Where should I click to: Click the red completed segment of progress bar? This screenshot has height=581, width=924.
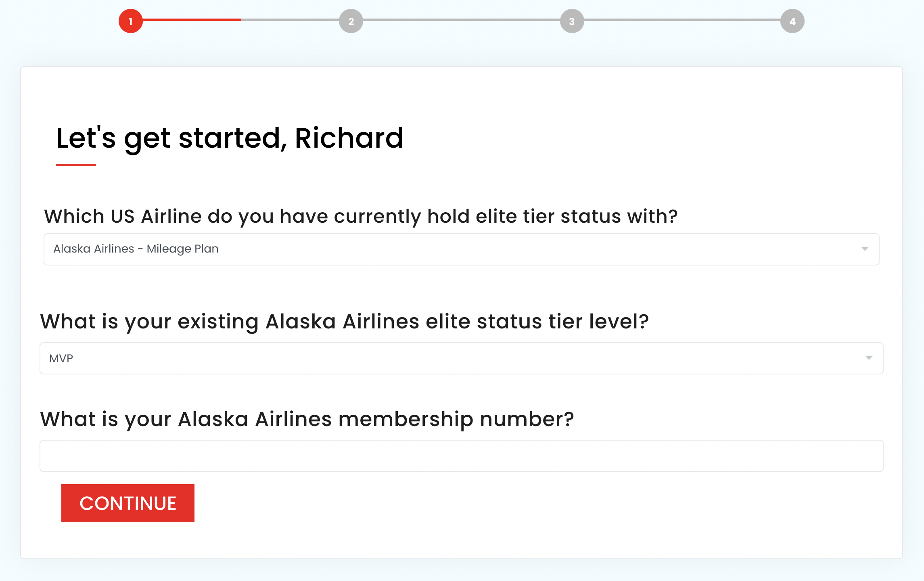coord(192,19)
